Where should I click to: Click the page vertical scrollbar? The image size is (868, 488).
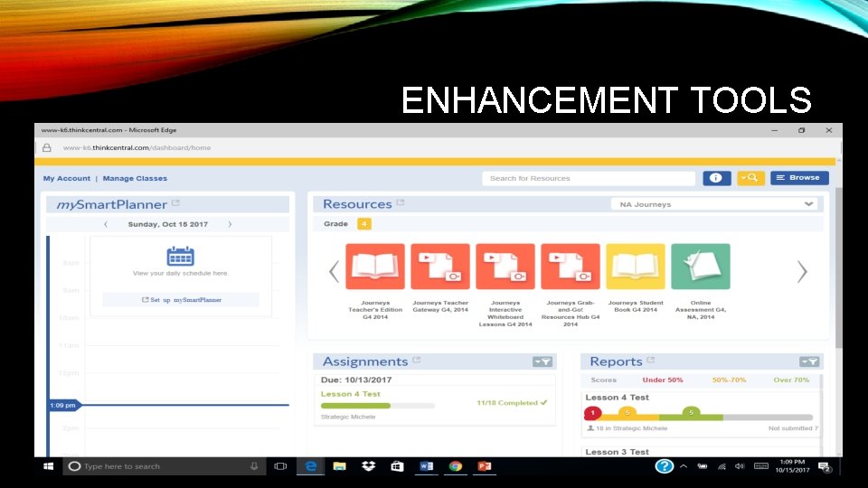click(x=839, y=268)
